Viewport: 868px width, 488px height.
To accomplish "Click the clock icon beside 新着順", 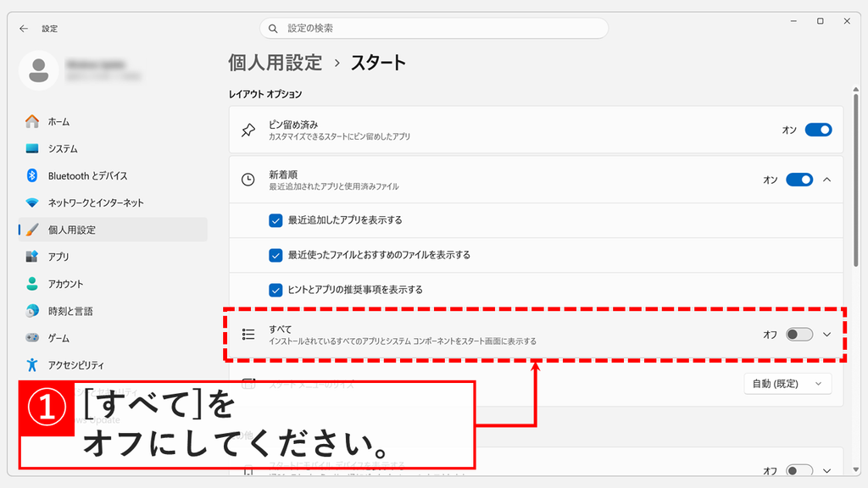I will coord(248,180).
